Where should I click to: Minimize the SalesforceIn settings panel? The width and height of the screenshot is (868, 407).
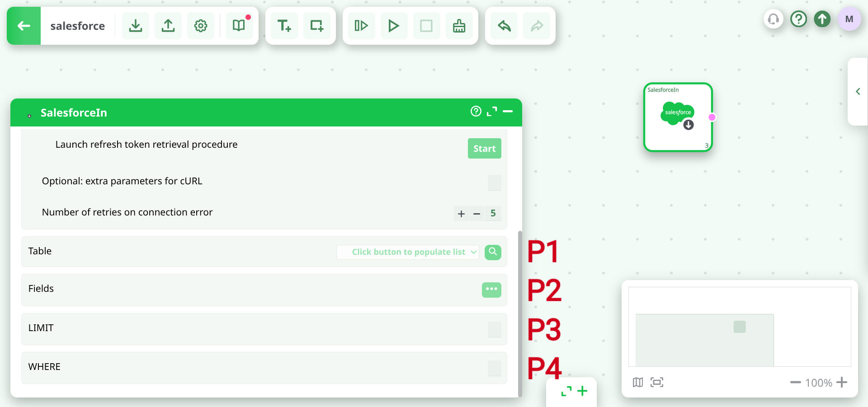(508, 111)
